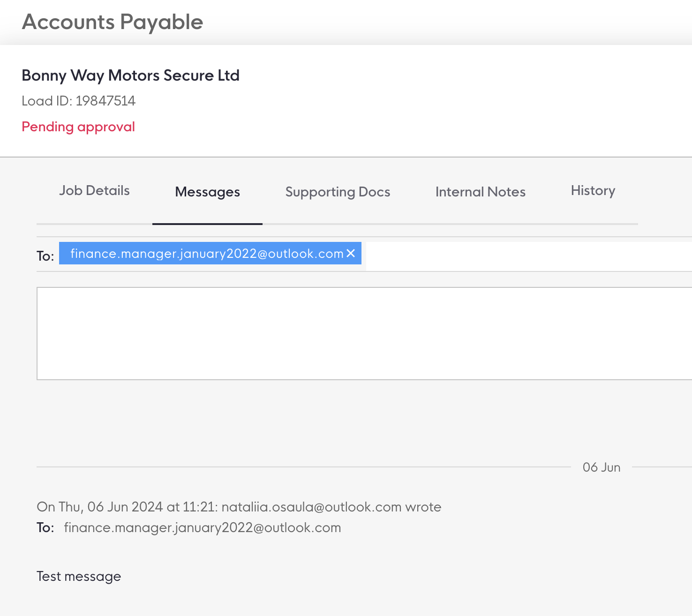Click the Bonny Way Motors Secure Ltd title
692x616 pixels.
click(130, 75)
